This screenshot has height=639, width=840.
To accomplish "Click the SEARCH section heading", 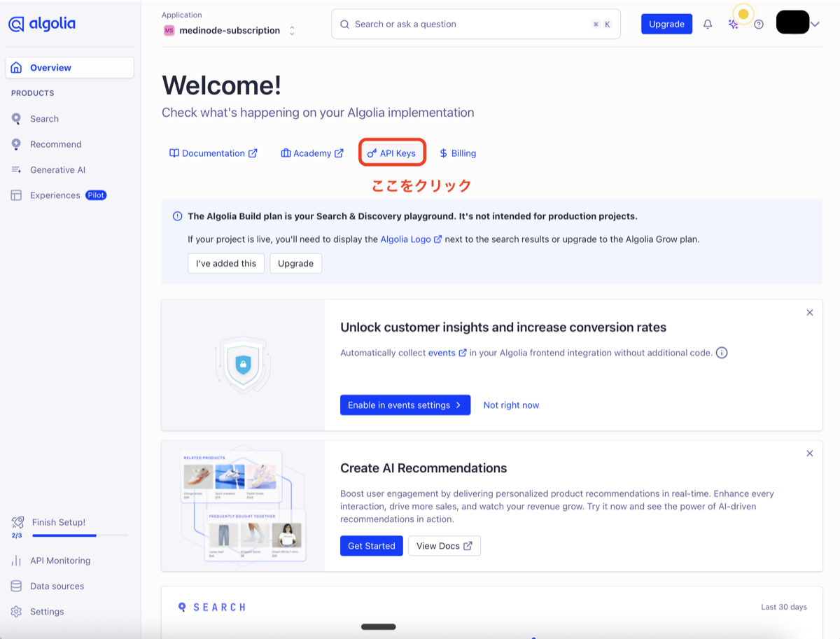I will coord(219,608).
